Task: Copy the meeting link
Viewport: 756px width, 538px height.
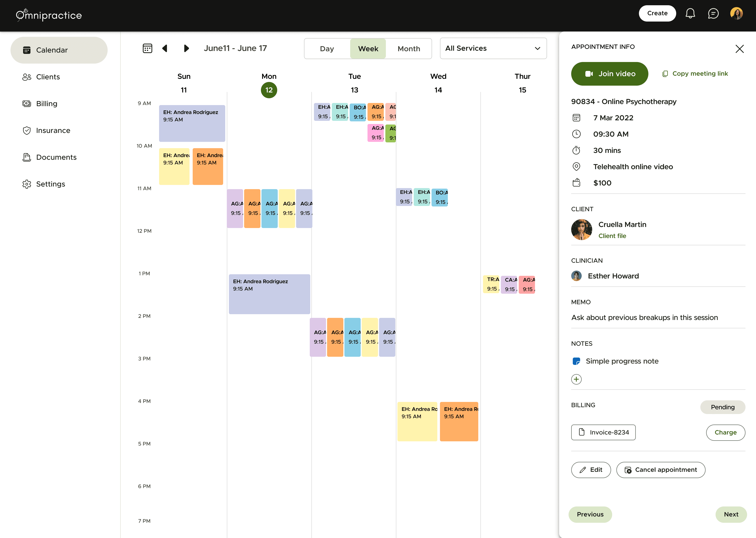Action: (695, 74)
